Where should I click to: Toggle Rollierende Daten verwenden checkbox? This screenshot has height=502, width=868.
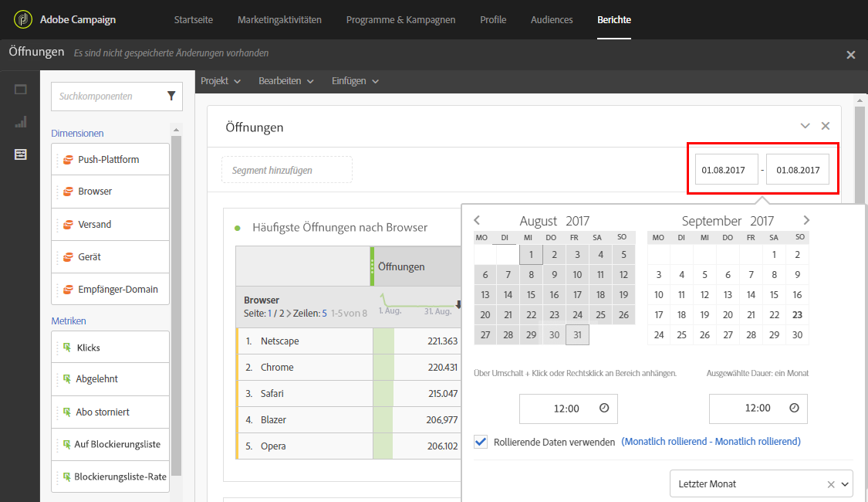click(x=481, y=442)
